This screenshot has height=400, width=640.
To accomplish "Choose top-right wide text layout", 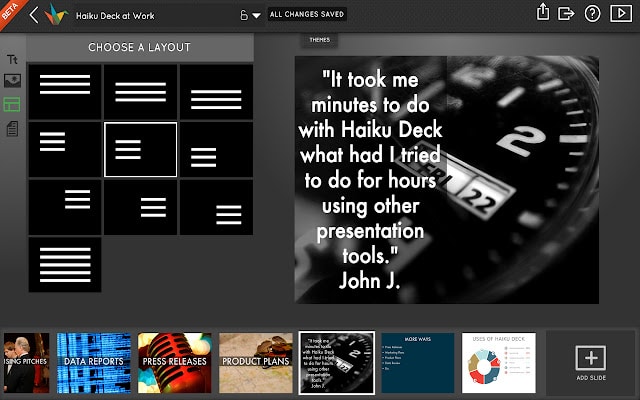I will pos(216,92).
